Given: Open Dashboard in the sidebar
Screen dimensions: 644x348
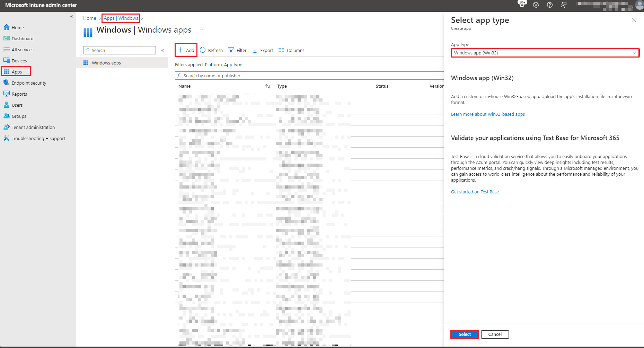Looking at the screenshot, I should (x=22, y=38).
